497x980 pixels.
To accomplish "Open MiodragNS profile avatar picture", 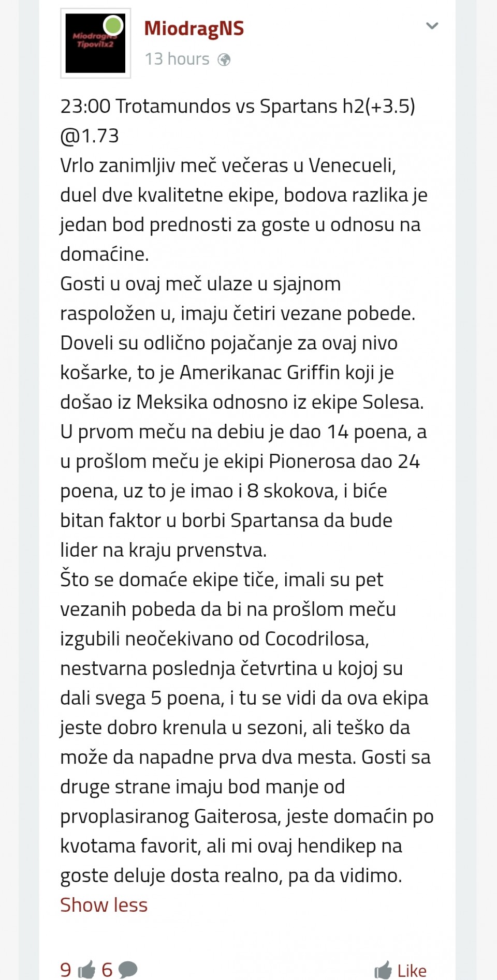I will tap(95, 43).
